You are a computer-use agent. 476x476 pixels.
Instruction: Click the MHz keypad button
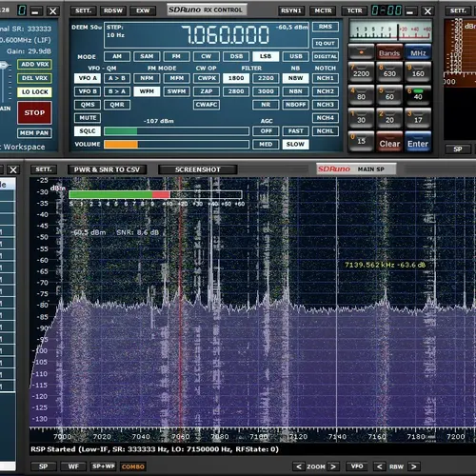[418, 52]
